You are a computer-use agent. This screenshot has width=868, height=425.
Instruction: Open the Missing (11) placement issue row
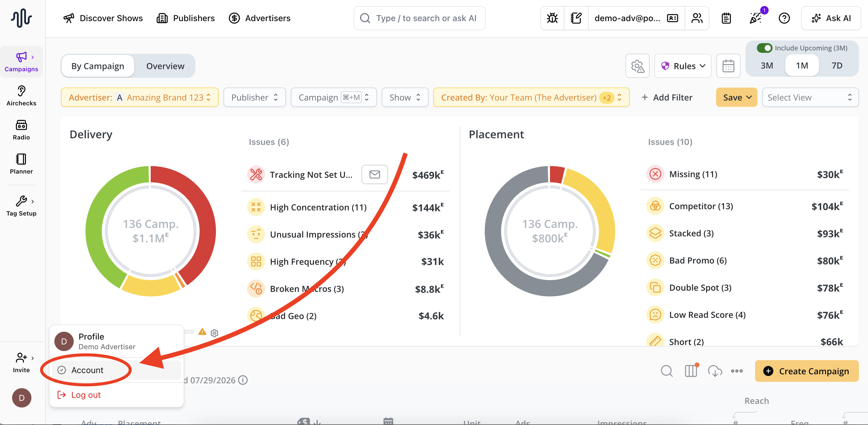click(745, 174)
